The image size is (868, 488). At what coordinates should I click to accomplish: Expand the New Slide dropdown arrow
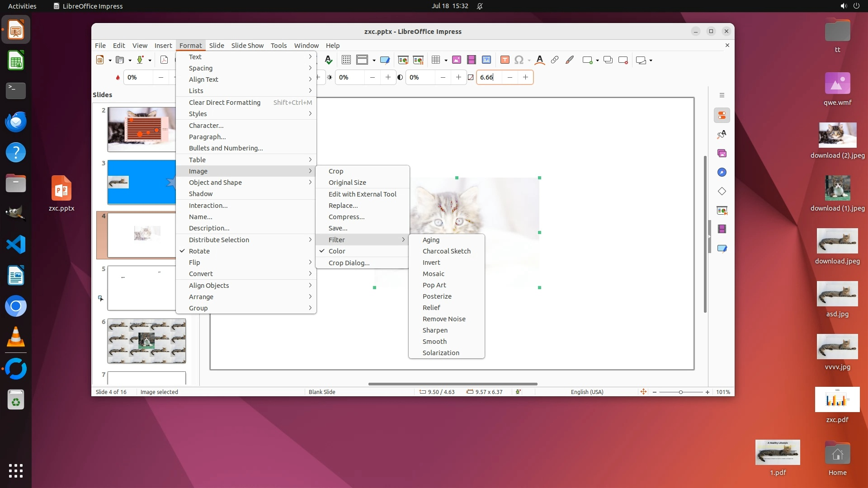[598, 61]
